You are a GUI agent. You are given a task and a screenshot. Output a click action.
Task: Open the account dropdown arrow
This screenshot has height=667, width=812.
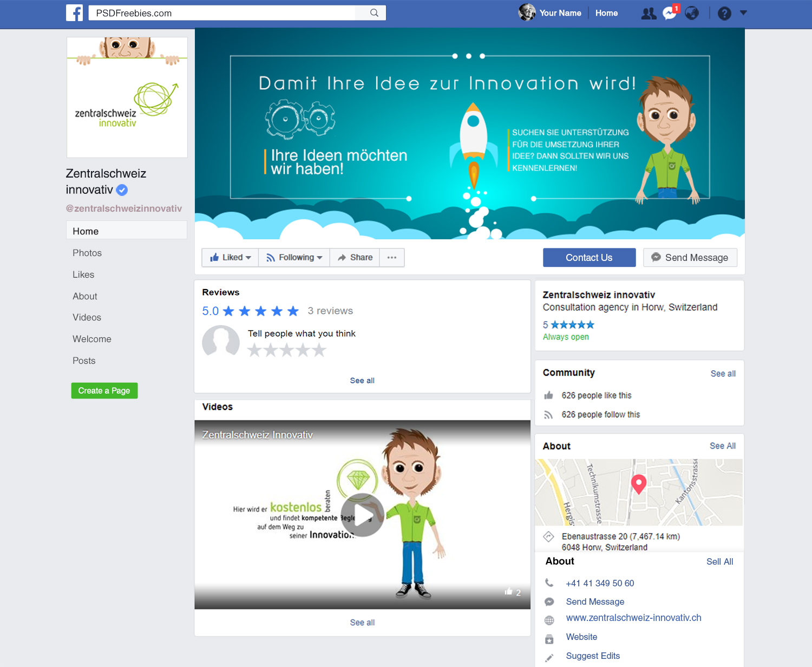743,13
